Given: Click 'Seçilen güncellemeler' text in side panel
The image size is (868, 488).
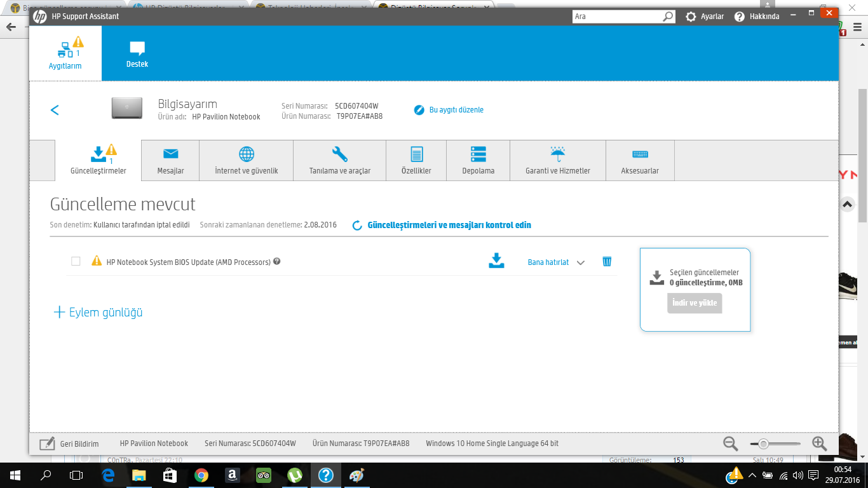Looking at the screenshot, I should [x=704, y=273].
